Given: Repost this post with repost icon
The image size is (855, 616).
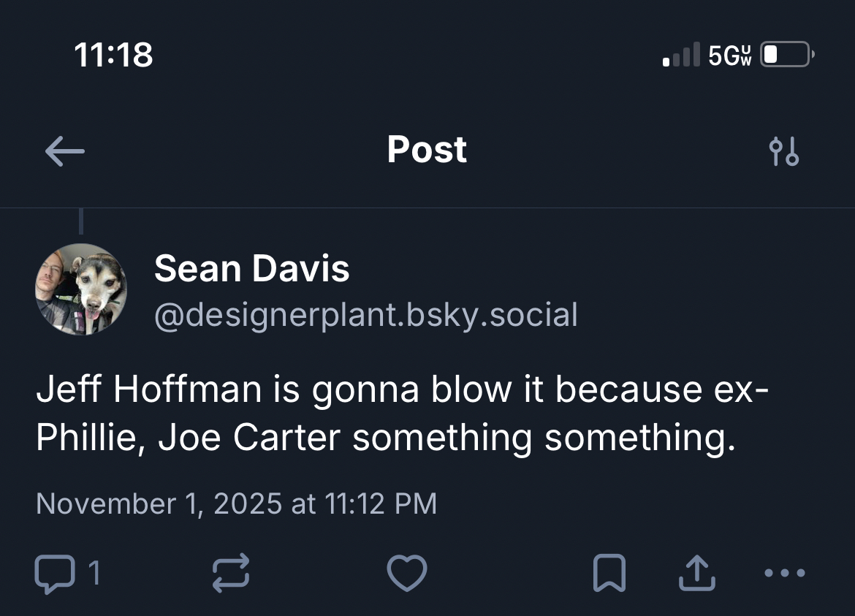Looking at the screenshot, I should pyautogui.click(x=231, y=573).
